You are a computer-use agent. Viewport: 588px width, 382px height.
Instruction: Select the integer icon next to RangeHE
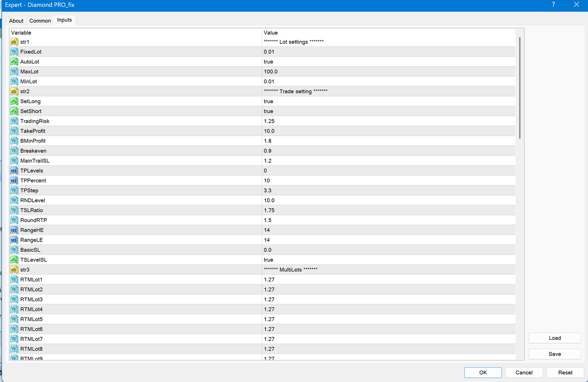tap(14, 230)
